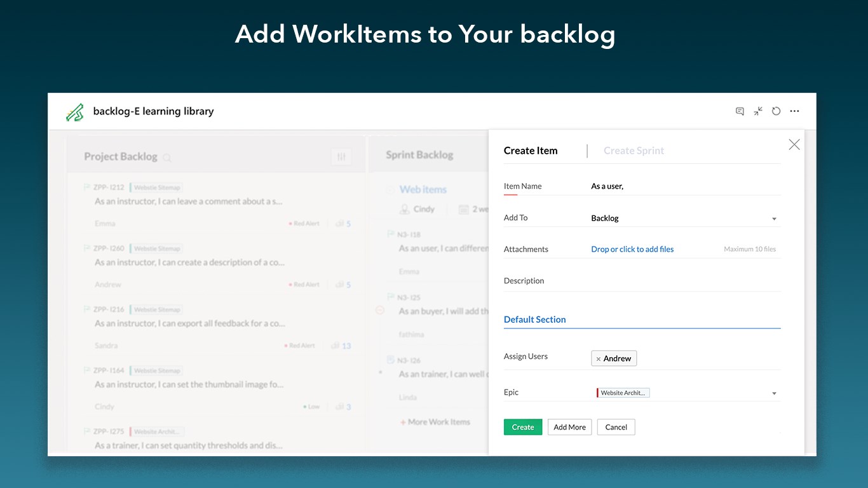This screenshot has height=488, width=868.
Task: Click the Add More button
Action: [570, 427]
